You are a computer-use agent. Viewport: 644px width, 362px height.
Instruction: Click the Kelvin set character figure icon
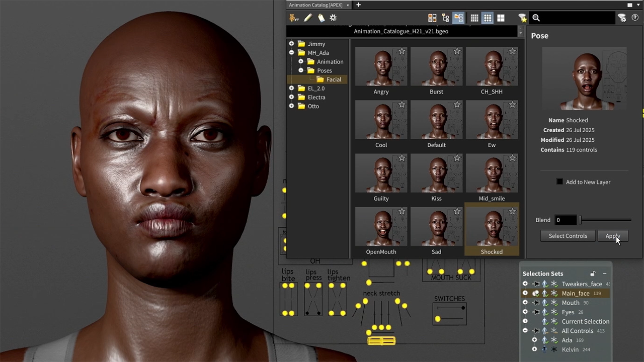pyautogui.click(x=544, y=349)
